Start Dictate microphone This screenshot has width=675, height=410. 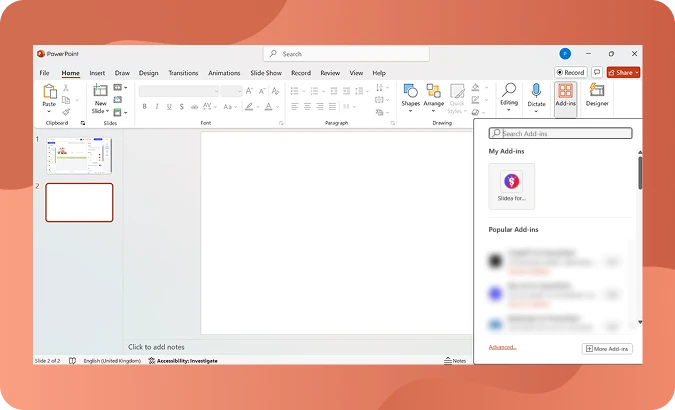(x=536, y=90)
